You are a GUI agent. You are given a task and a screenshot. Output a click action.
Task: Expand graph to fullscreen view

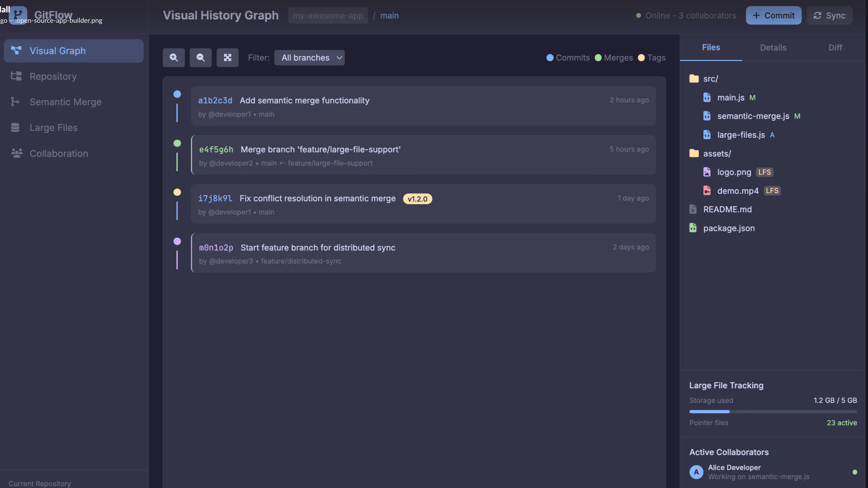(x=227, y=58)
